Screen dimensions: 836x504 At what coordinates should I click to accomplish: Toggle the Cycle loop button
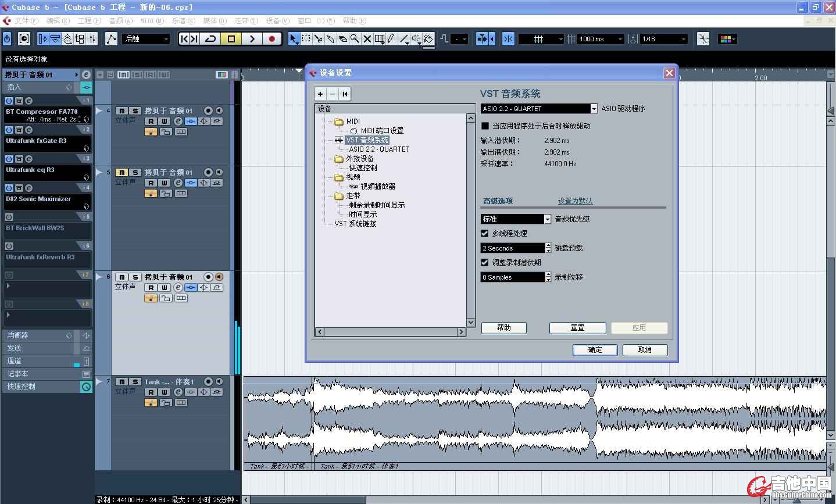(210, 39)
